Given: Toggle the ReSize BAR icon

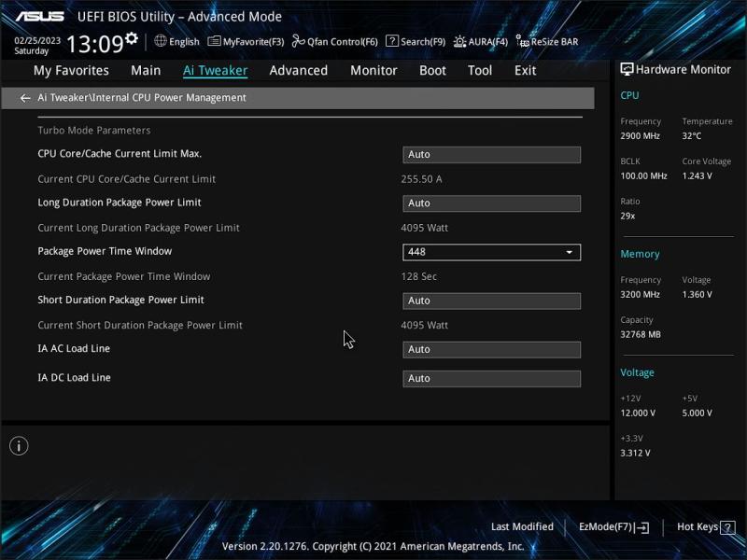Looking at the screenshot, I should [x=523, y=41].
